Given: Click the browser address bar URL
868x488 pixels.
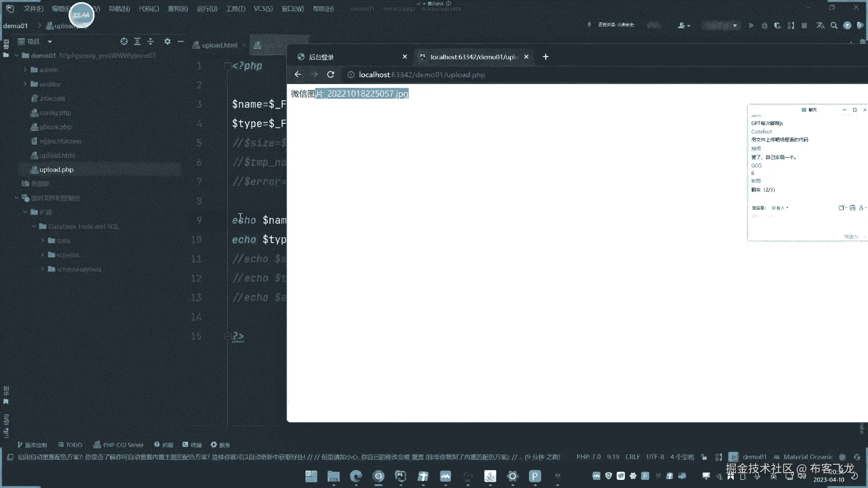Looking at the screenshot, I should tap(422, 75).
